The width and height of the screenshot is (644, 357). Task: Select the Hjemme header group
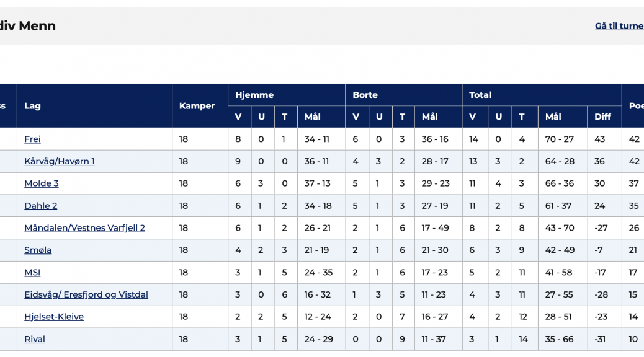(x=254, y=95)
